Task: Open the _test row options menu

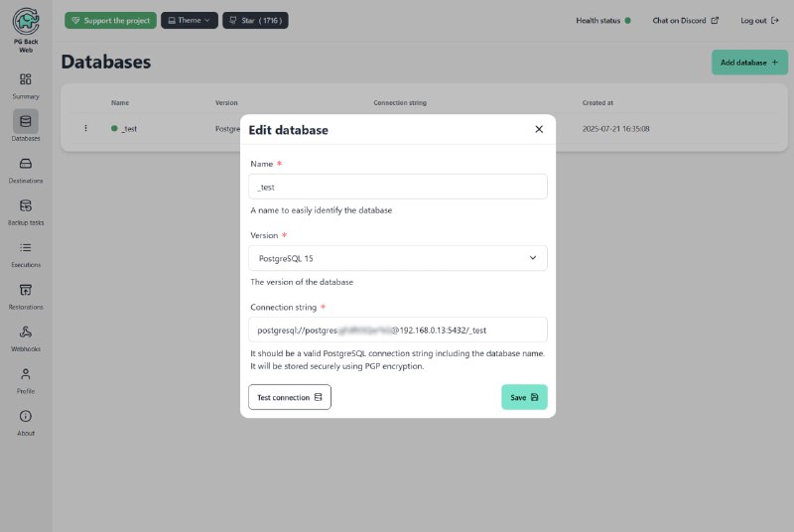Action: click(x=85, y=129)
